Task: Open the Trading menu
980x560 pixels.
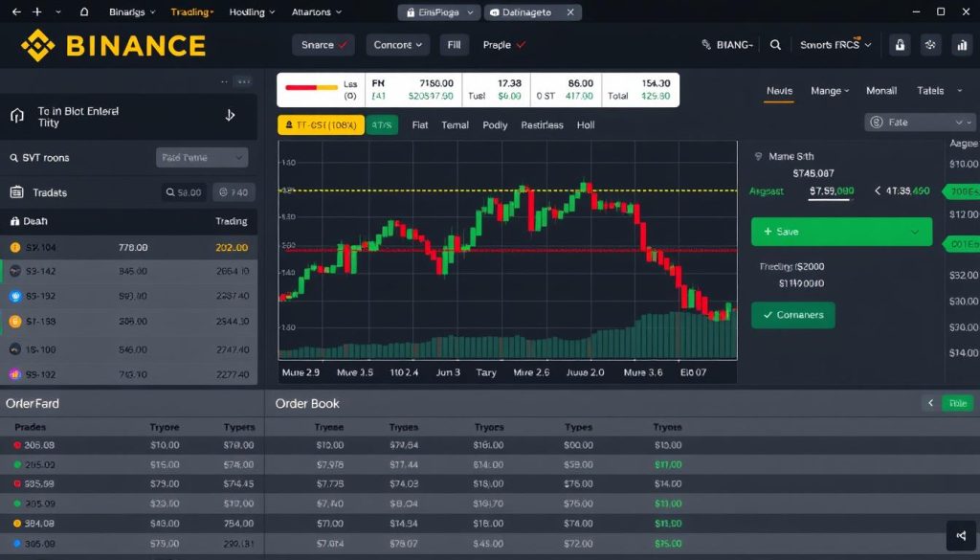Action: point(191,11)
